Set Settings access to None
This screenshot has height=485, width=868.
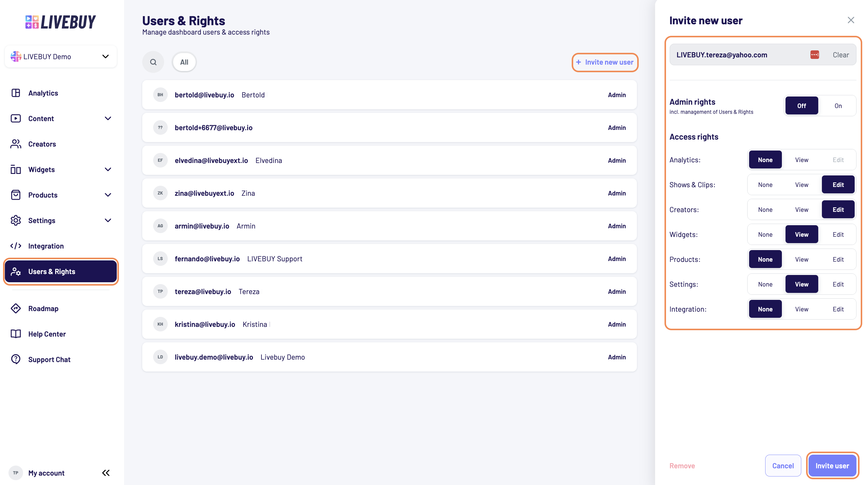coord(765,284)
